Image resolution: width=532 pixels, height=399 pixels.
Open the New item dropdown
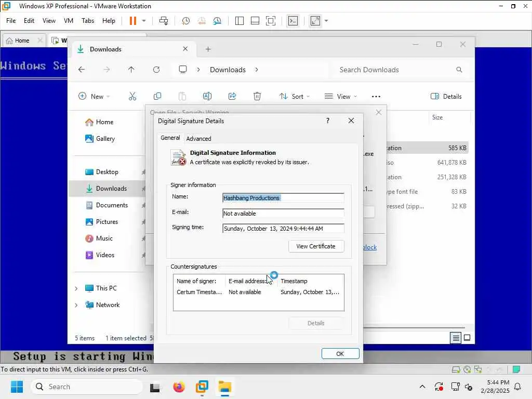tap(94, 96)
